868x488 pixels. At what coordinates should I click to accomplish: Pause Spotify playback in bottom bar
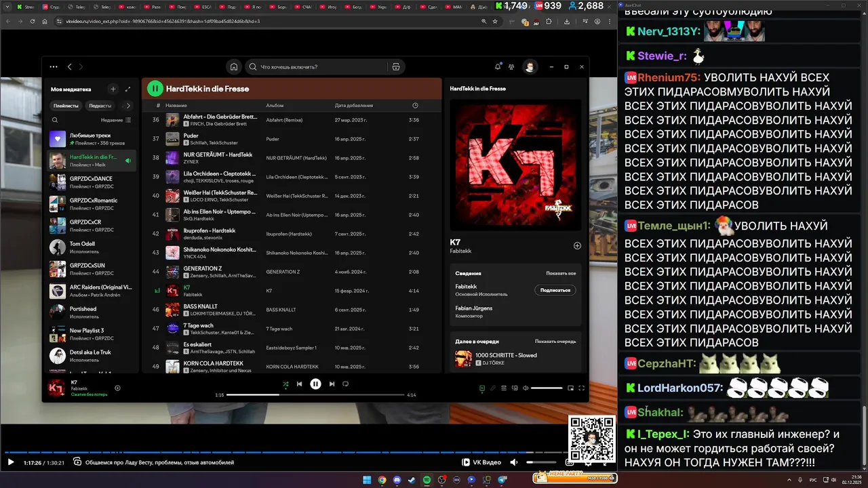point(315,384)
